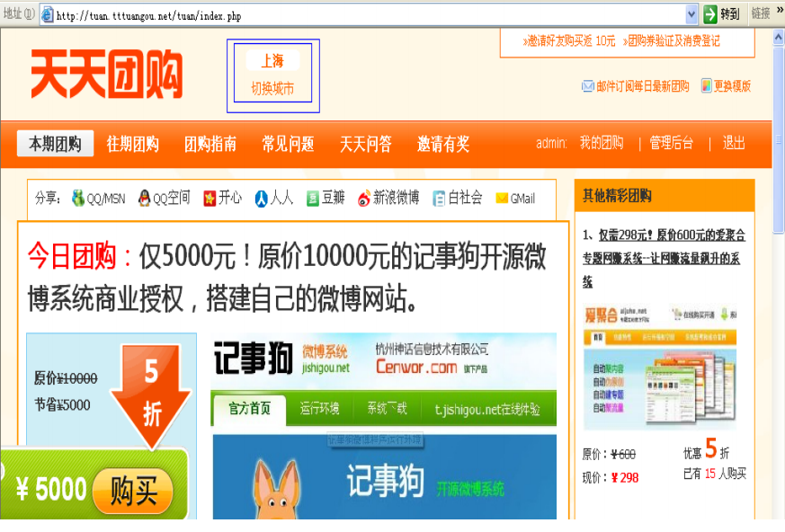Open the 切换城市 city switcher
785x532 pixels.
[x=272, y=89]
